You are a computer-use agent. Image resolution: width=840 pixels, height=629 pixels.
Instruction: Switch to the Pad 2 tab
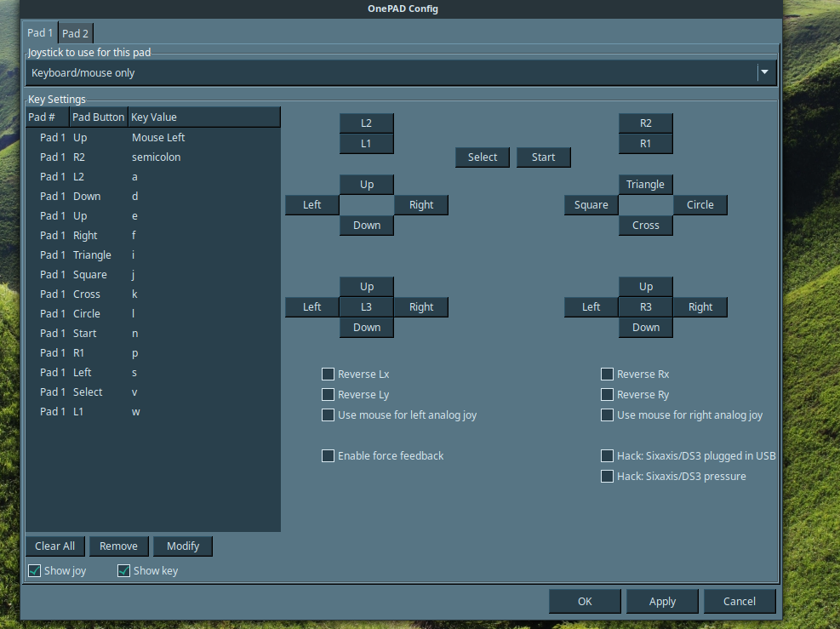(x=75, y=32)
